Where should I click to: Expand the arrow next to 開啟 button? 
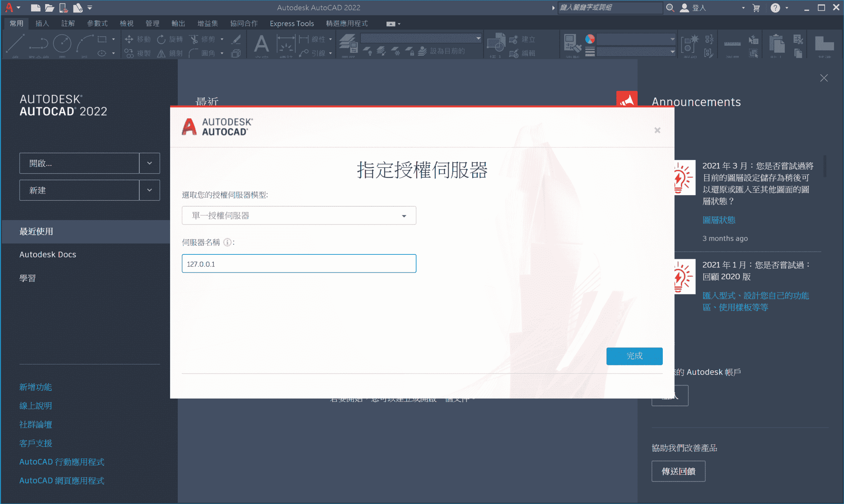[150, 163]
